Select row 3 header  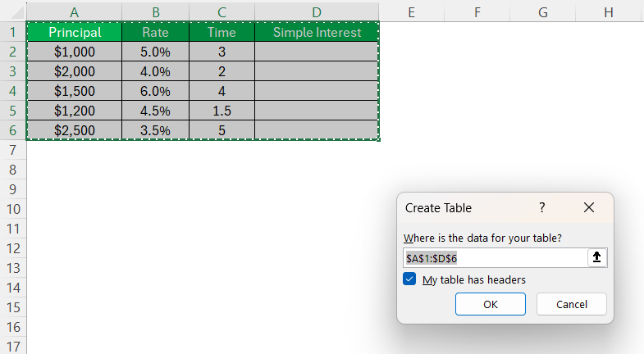(13, 71)
